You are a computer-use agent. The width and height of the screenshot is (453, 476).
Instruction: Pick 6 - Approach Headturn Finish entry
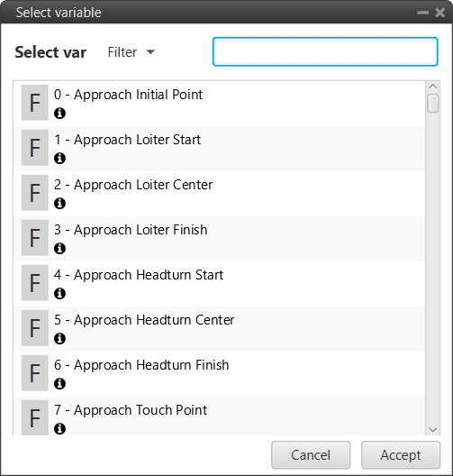pyautogui.click(x=220, y=373)
